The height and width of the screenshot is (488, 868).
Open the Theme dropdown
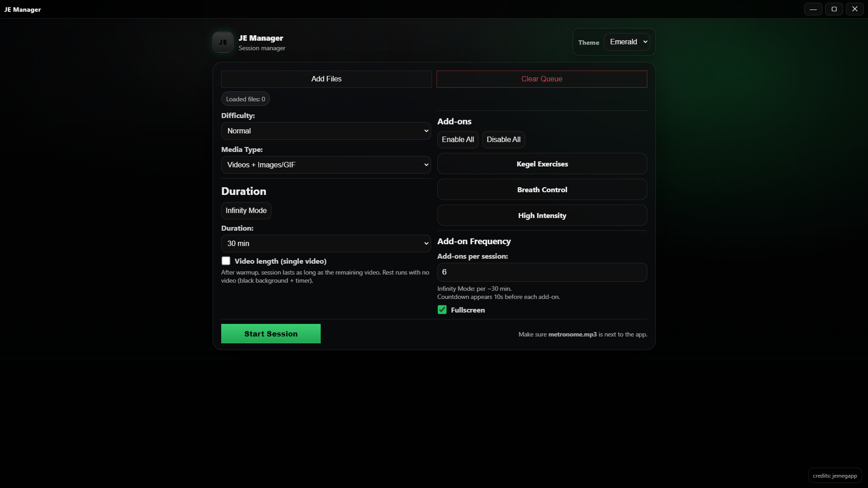click(x=627, y=42)
